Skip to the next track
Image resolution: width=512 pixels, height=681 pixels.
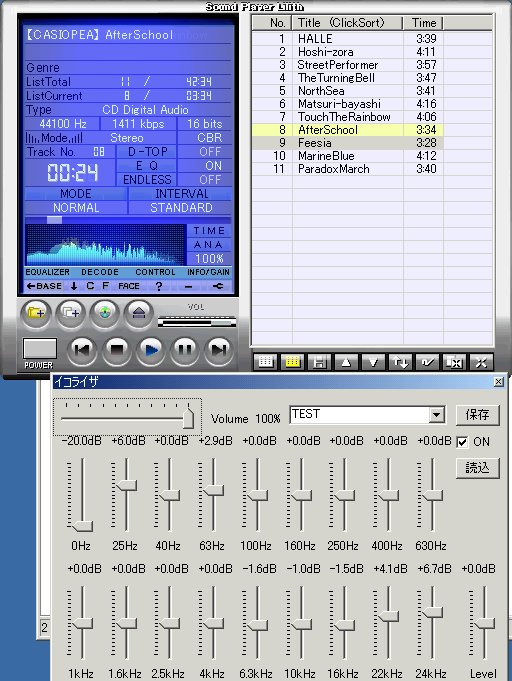(x=219, y=350)
